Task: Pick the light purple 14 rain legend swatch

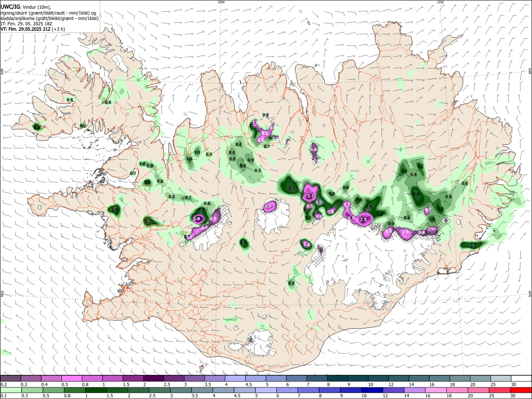Action: click(x=415, y=390)
